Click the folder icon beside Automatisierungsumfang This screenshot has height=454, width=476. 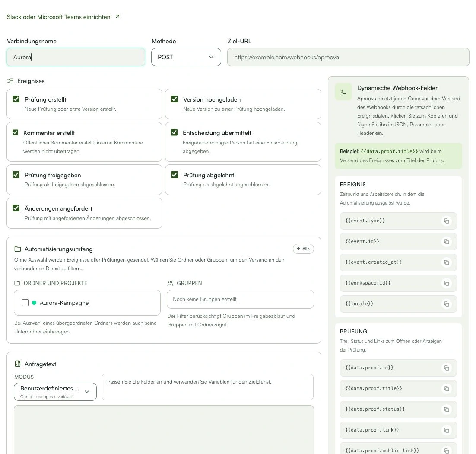pyautogui.click(x=18, y=249)
